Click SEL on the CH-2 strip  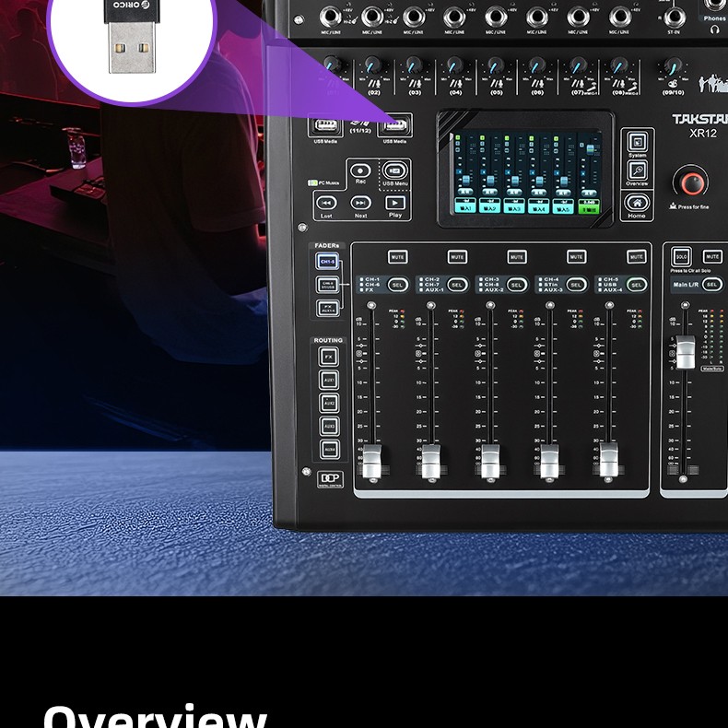pos(457,285)
